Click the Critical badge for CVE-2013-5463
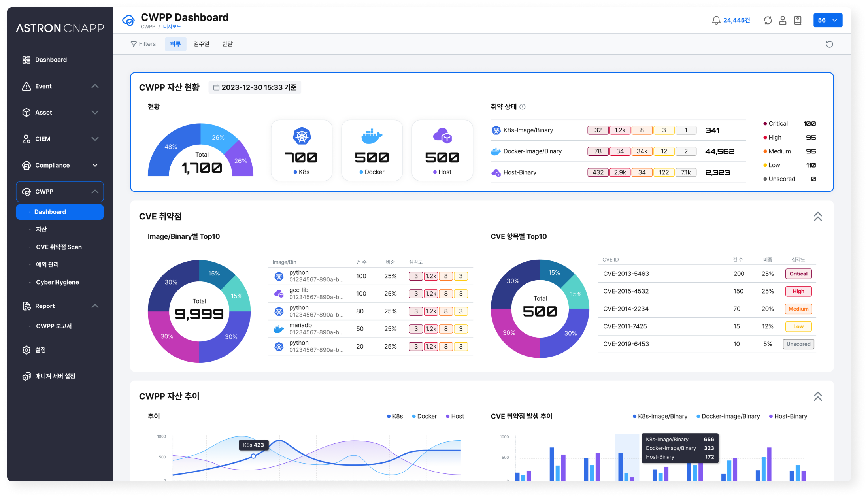868x498 pixels. [798, 274]
